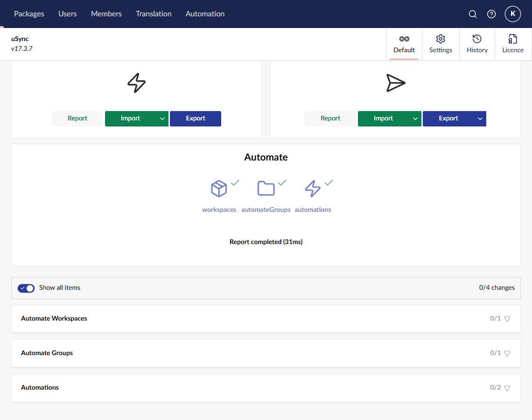532x420 pixels.
Task: Click the History clock icon
Action: coord(477,39)
